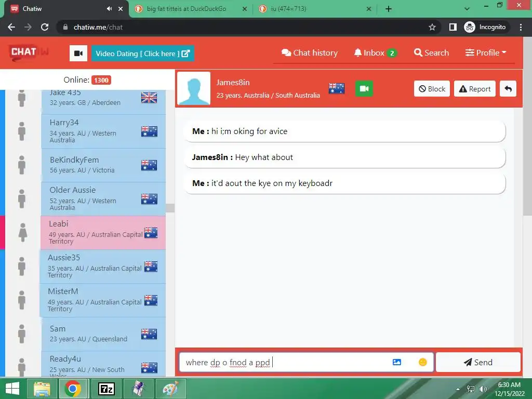This screenshot has width=532, height=399.
Task: Open 7-Zip from the taskbar
Action: pyautogui.click(x=106, y=389)
